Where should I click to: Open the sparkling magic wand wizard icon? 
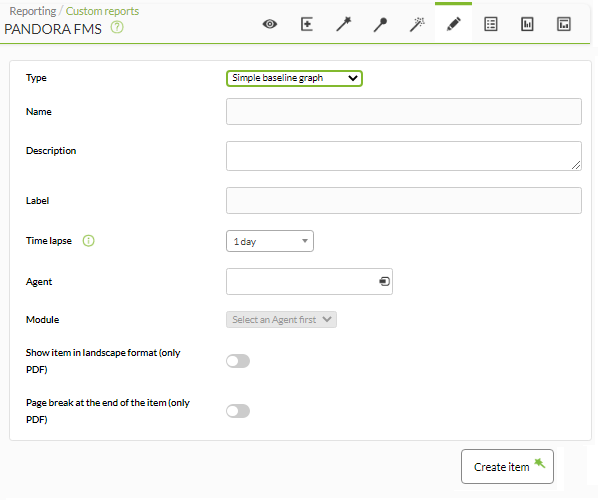417,24
